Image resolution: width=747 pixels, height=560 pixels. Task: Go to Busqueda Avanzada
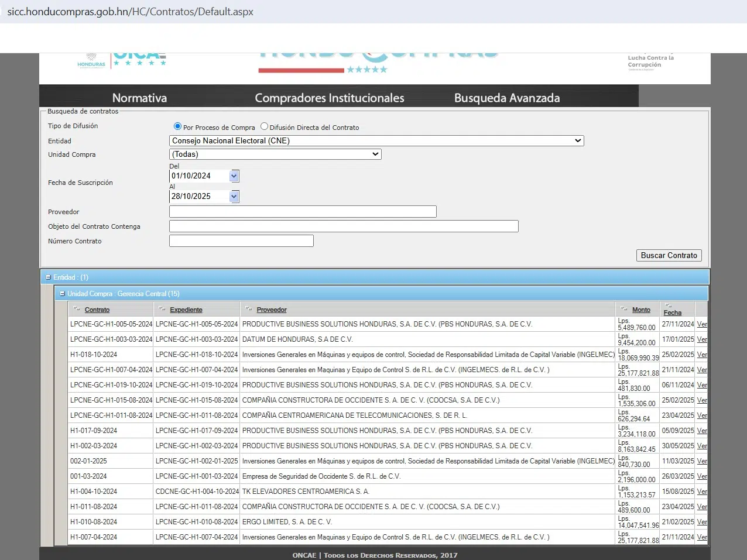(x=506, y=98)
